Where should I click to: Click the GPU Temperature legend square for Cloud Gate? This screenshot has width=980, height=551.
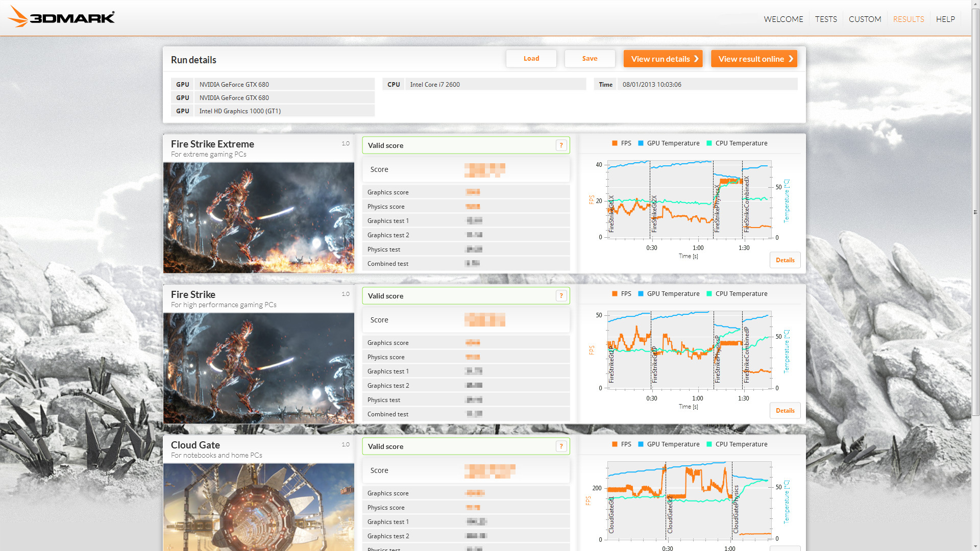(642, 444)
